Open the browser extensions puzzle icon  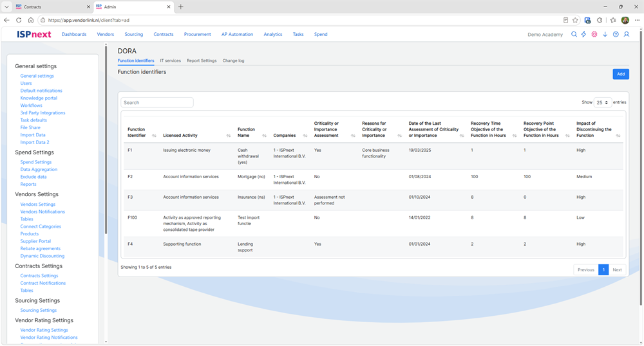pyautogui.click(x=600, y=20)
